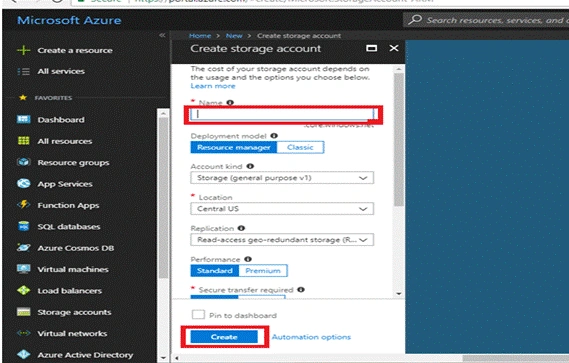The image size is (569, 363).
Task: Open All services menu item
Action: [x=61, y=71]
